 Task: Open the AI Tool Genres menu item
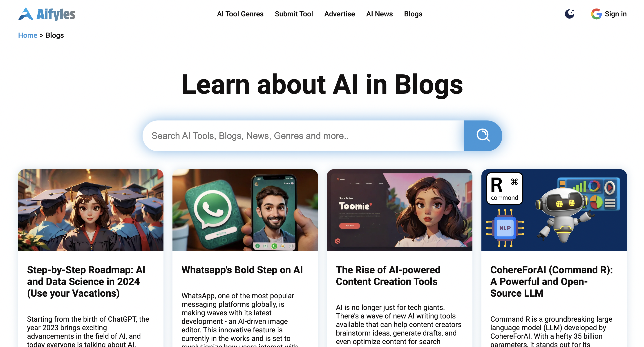point(240,14)
